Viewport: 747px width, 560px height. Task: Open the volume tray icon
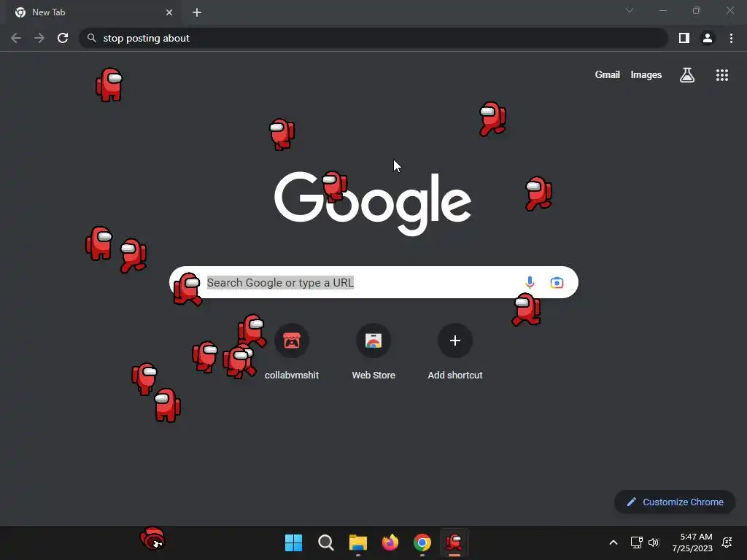[654, 542]
